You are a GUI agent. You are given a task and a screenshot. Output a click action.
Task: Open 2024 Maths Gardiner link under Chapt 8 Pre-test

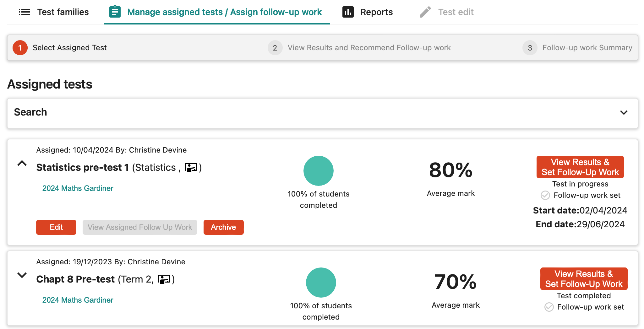[x=78, y=300]
